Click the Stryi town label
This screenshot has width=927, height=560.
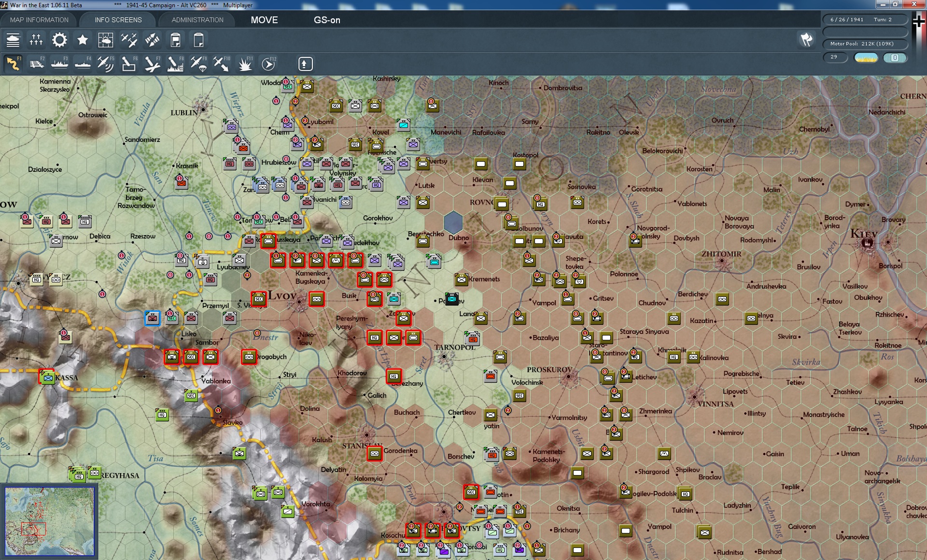[290, 374]
